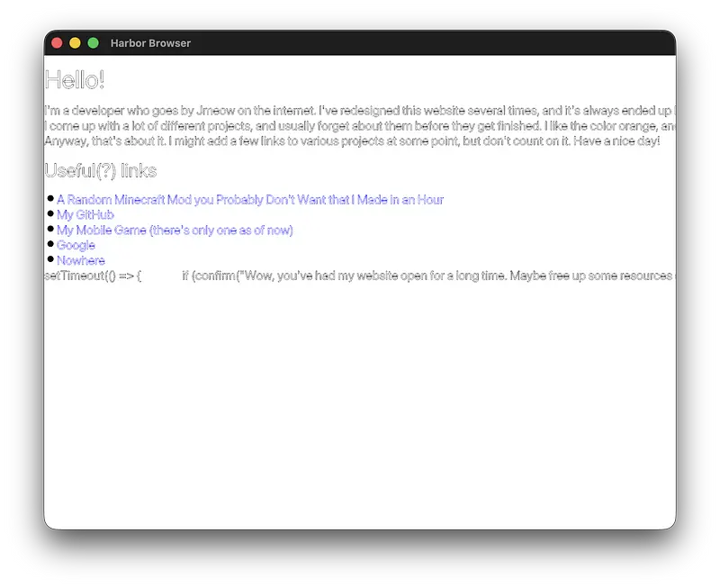Viewport: 720px width, 588px height.
Task: Open the My GitHub link
Action: (x=85, y=215)
